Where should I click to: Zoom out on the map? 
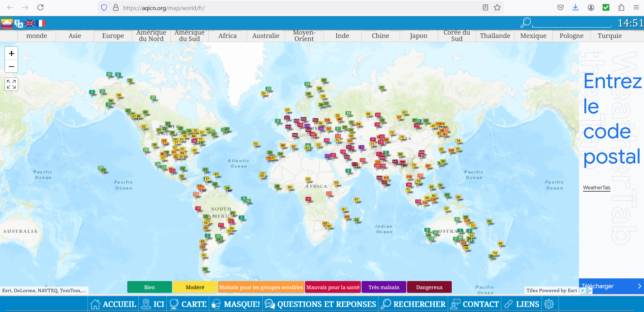click(x=11, y=67)
